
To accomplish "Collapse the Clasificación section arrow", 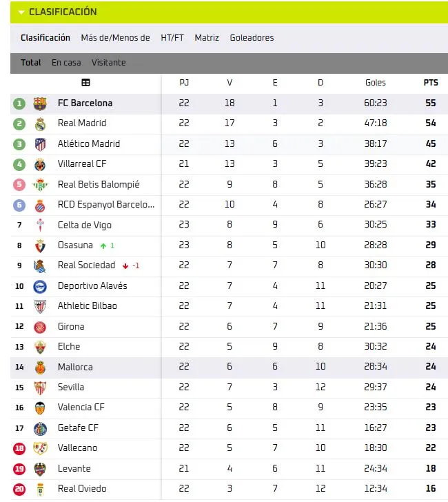I will point(21,12).
